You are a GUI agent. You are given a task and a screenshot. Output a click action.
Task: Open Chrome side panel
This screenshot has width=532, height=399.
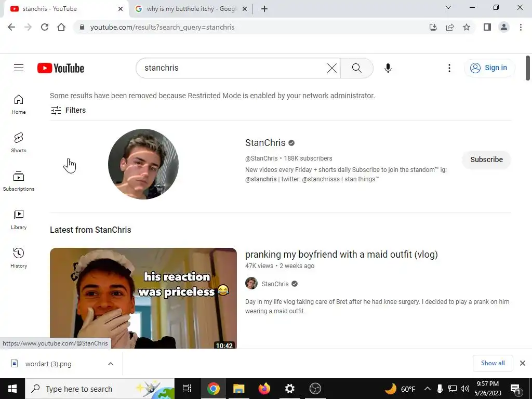(487, 27)
